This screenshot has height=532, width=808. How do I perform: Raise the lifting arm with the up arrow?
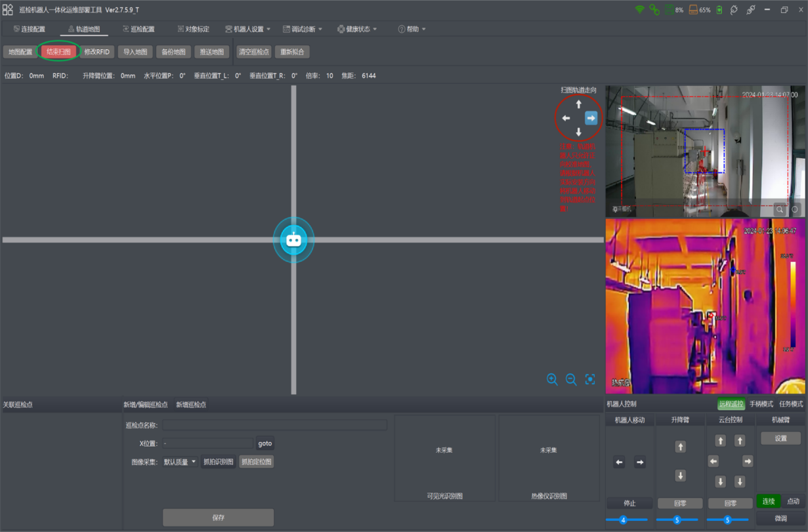click(x=681, y=447)
